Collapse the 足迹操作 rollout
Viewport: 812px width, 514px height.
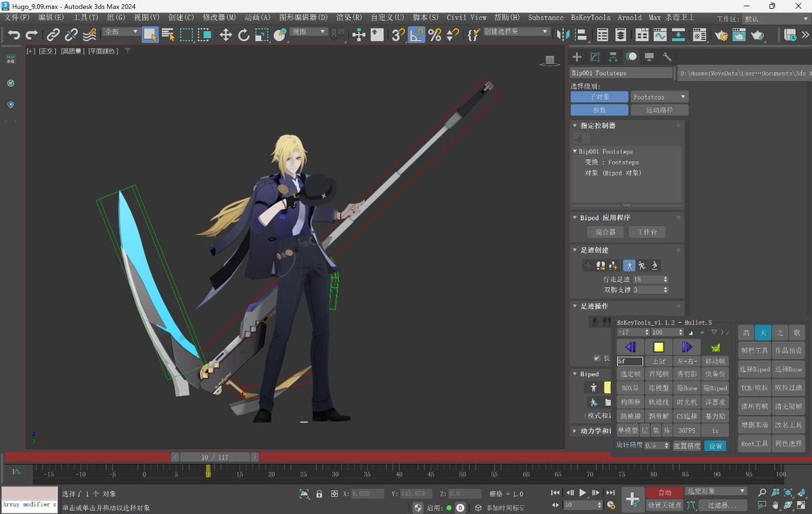[574, 307]
